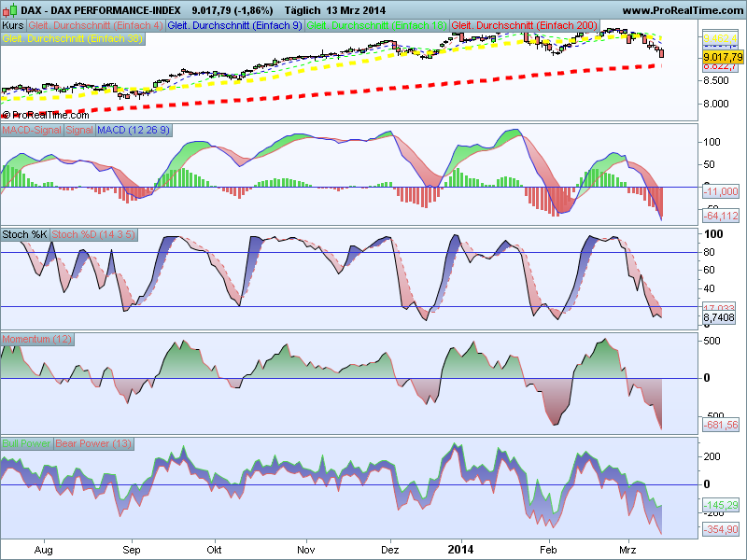The width and height of the screenshot is (747, 560).
Task: Click the -145,29 Bull Power value tag
Action: (721, 505)
